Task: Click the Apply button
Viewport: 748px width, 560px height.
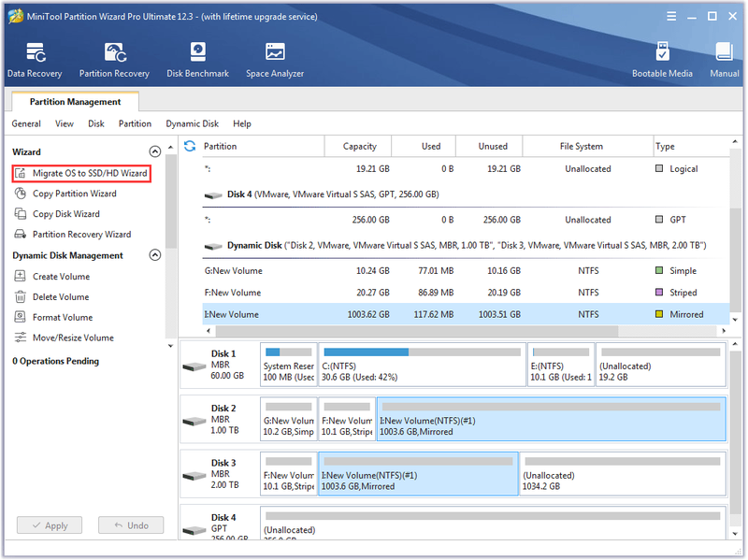Action: pos(50,525)
